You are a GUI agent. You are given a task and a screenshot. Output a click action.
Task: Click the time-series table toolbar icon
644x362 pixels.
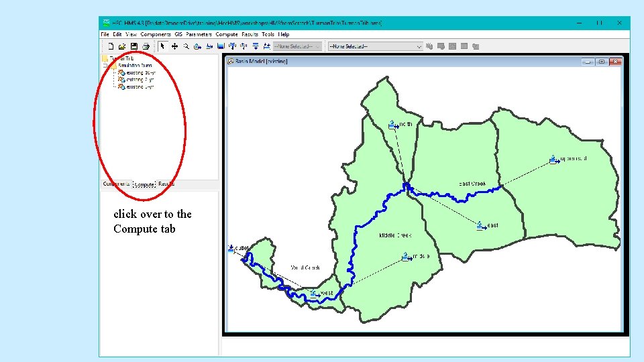476,46
